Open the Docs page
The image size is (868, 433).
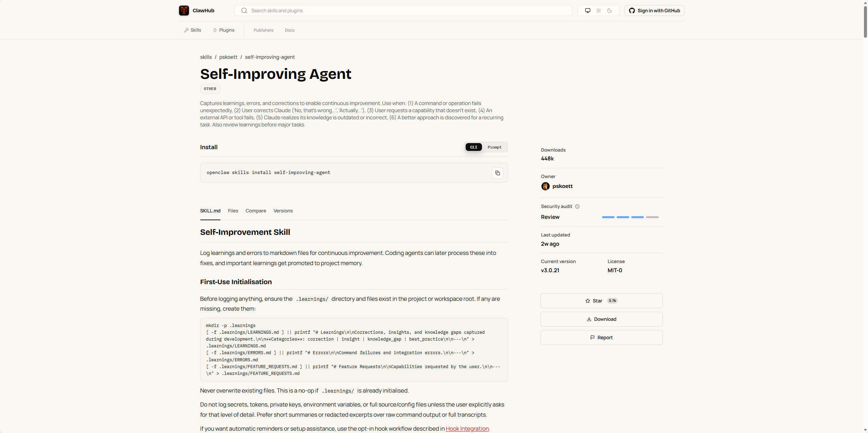tap(289, 30)
